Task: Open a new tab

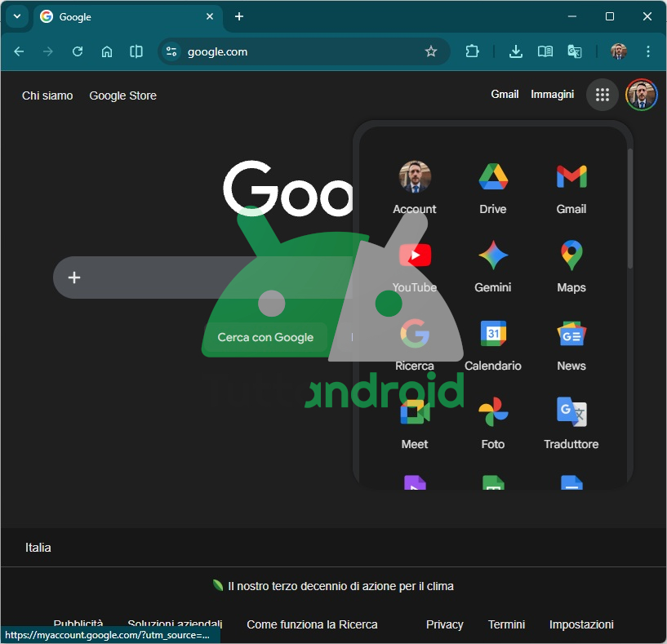Action: [x=239, y=16]
